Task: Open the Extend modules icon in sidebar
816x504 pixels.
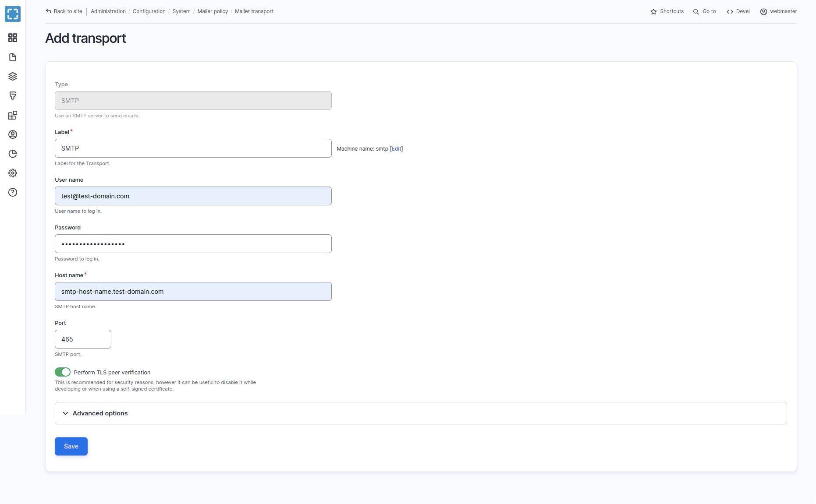Action: click(13, 115)
